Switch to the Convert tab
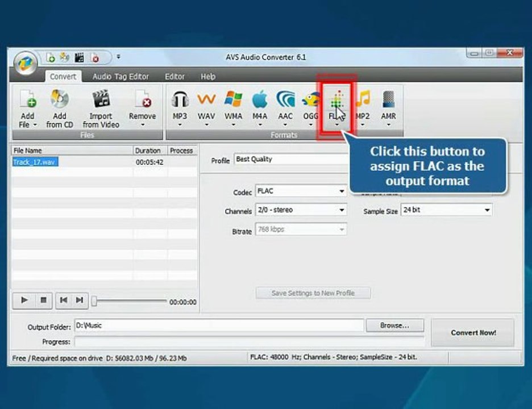Image resolution: width=532 pixels, height=409 pixels. click(x=63, y=77)
